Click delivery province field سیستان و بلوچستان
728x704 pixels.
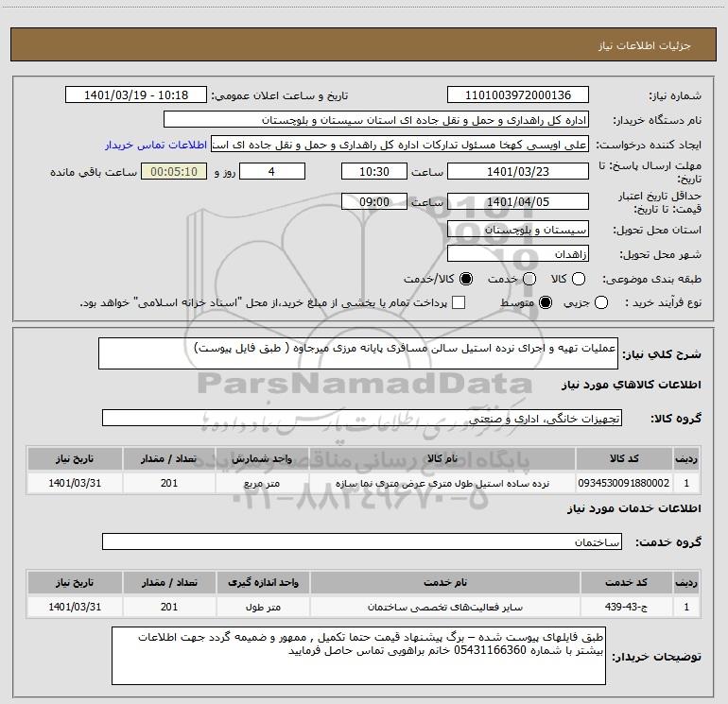518,230
